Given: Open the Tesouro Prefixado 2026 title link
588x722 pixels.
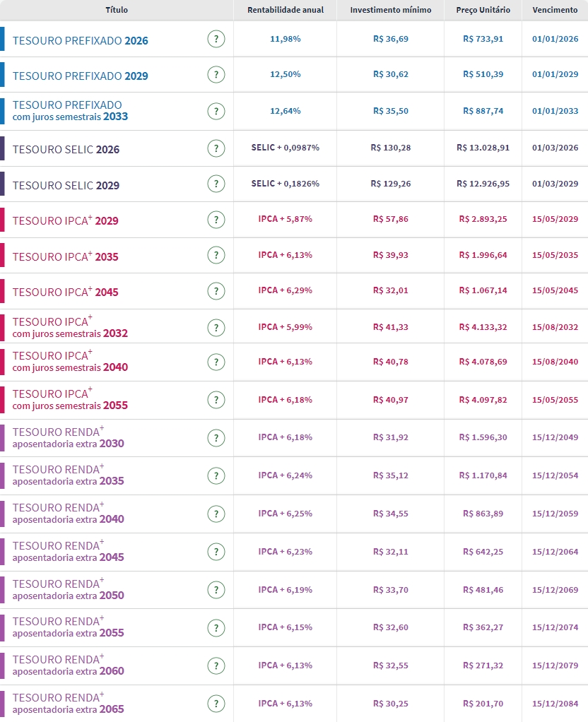Looking at the screenshot, I should coord(81,41).
